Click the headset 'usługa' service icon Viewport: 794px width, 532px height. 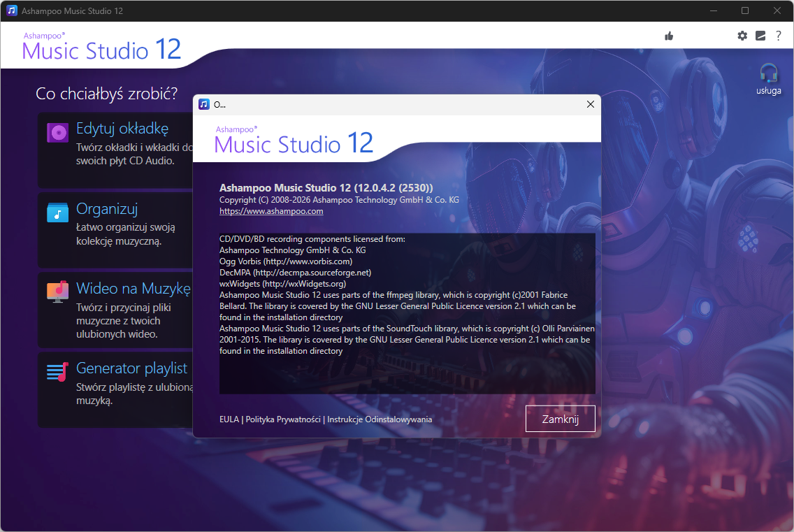pyautogui.click(x=769, y=73)
